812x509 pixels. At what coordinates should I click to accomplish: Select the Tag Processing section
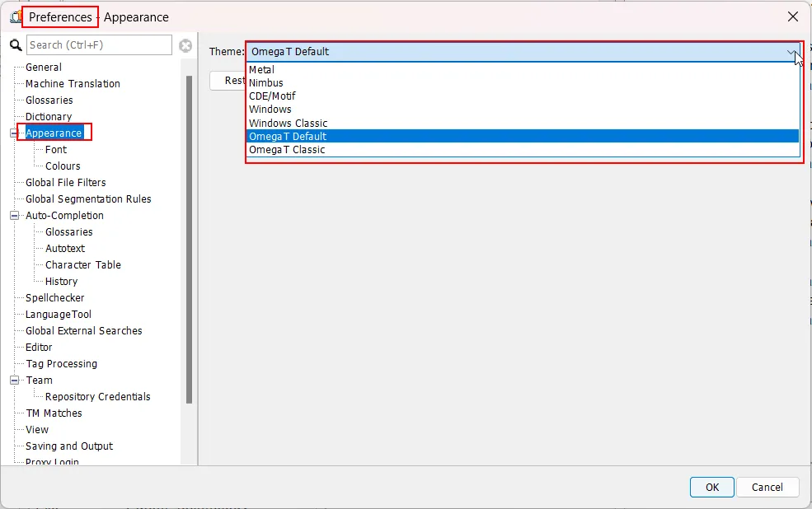click(60, 363)
